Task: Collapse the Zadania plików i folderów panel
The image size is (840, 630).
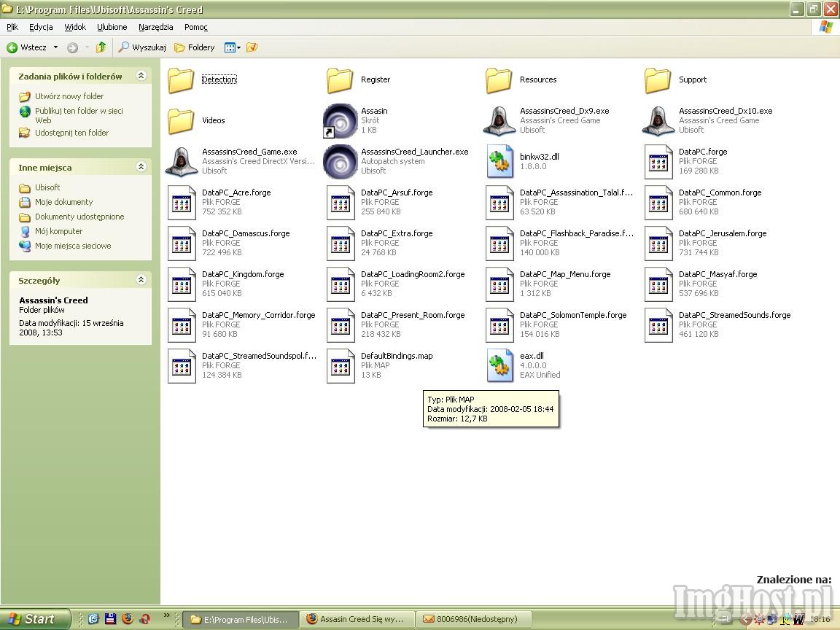Action: pyautogui.click(x=141, y=76)
